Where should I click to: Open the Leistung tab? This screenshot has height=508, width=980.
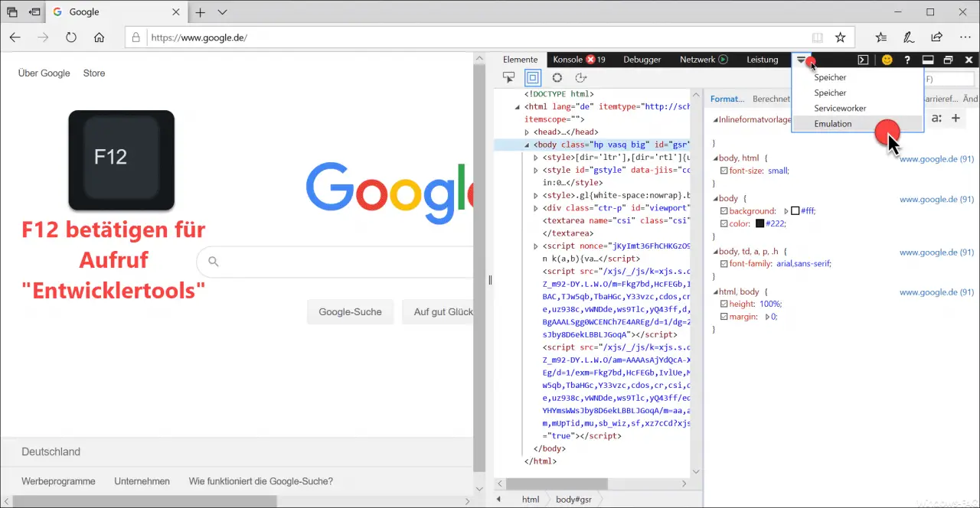coord(762,60)
